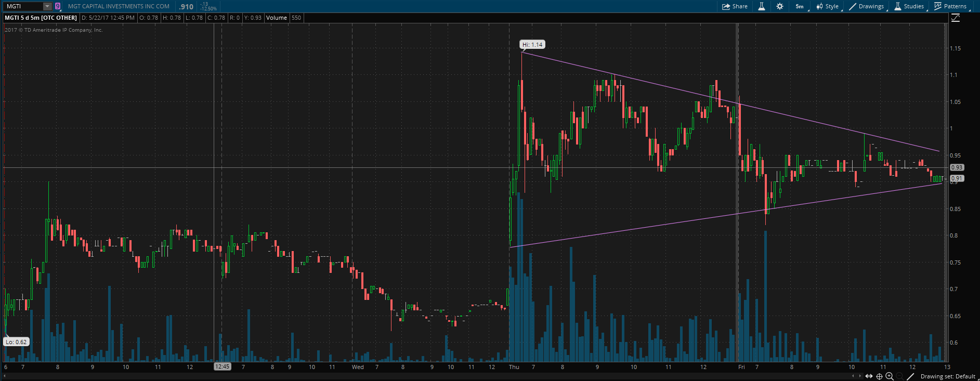Click the volume value 550
Viewport: 980px width, 381px height.
296,18
